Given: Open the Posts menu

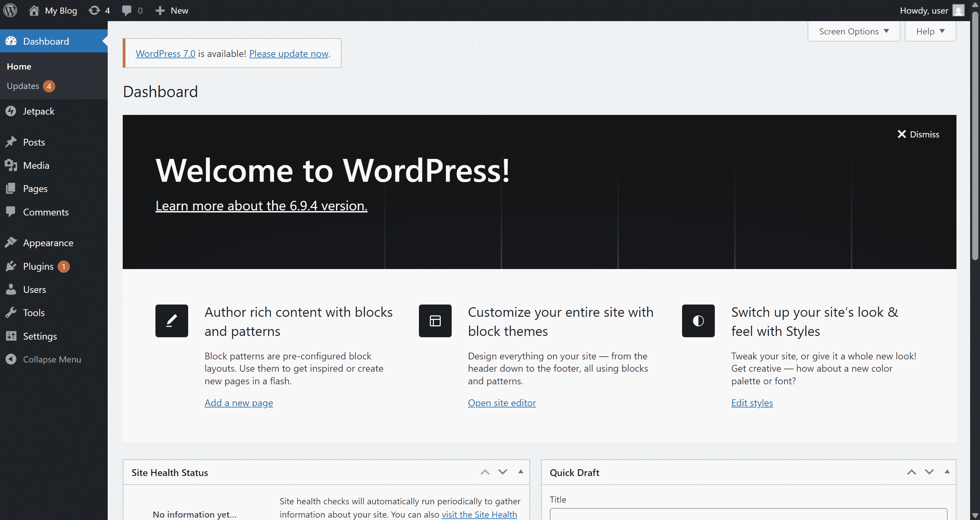Looking at the screenshot, I should (x=54, y=142).
